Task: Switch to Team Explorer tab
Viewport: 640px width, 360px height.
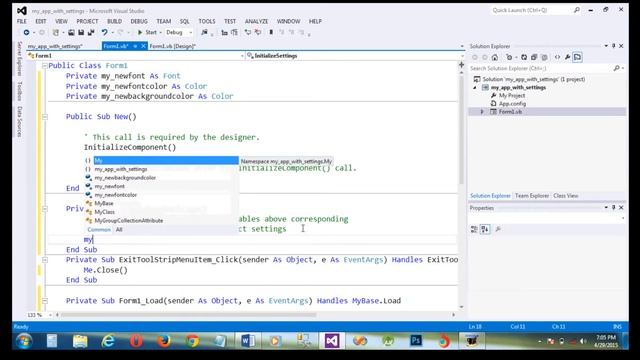Action: [x=532, y=196]
